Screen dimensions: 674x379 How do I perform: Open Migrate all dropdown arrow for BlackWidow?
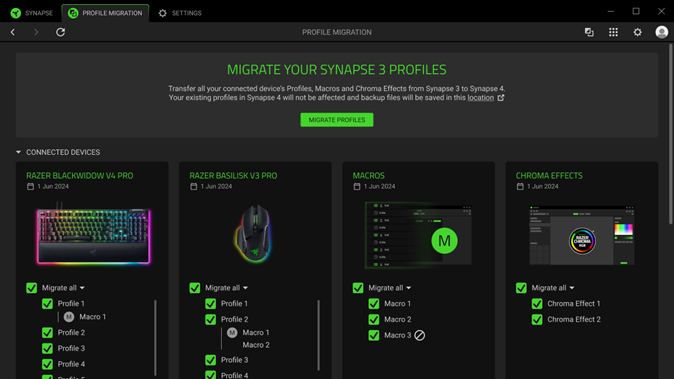tap(82, 288)
